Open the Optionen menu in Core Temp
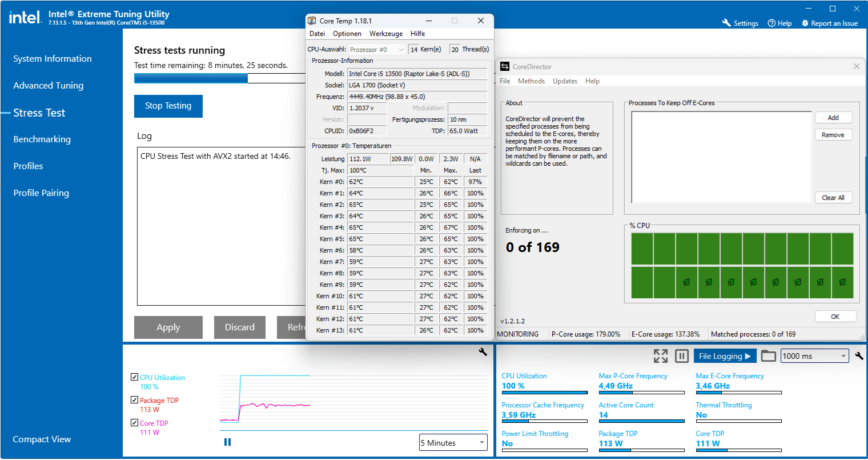The image size is (868, 460). tap(347, 34)
